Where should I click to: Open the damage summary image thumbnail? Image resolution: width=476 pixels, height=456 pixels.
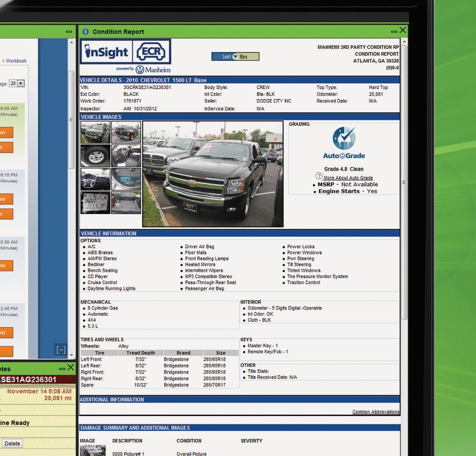pos(93,450)
